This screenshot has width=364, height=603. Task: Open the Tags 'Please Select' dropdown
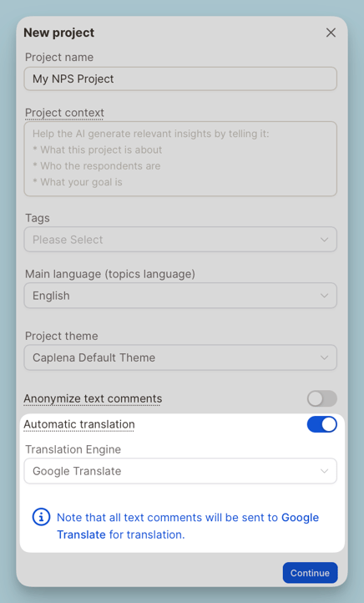click(180, 240)
